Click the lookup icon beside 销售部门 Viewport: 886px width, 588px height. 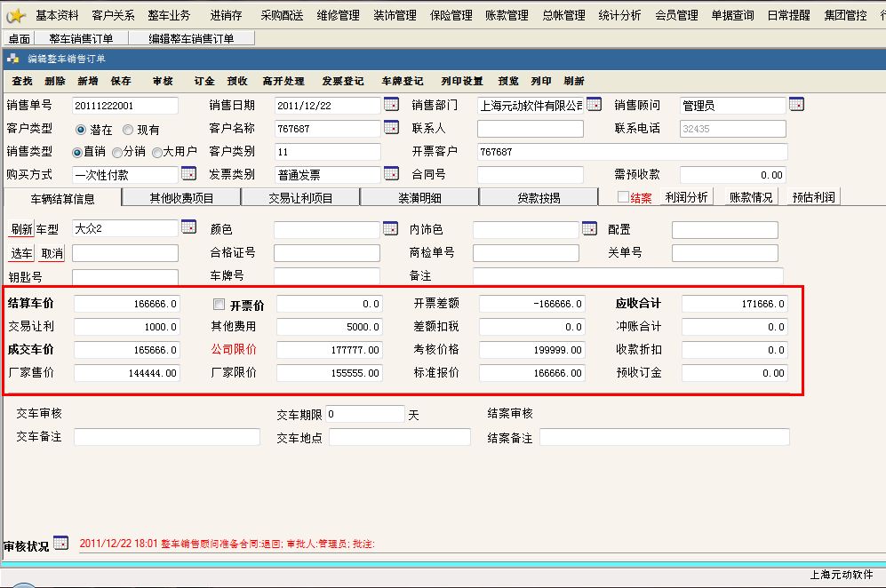click(x=594, y=105)
